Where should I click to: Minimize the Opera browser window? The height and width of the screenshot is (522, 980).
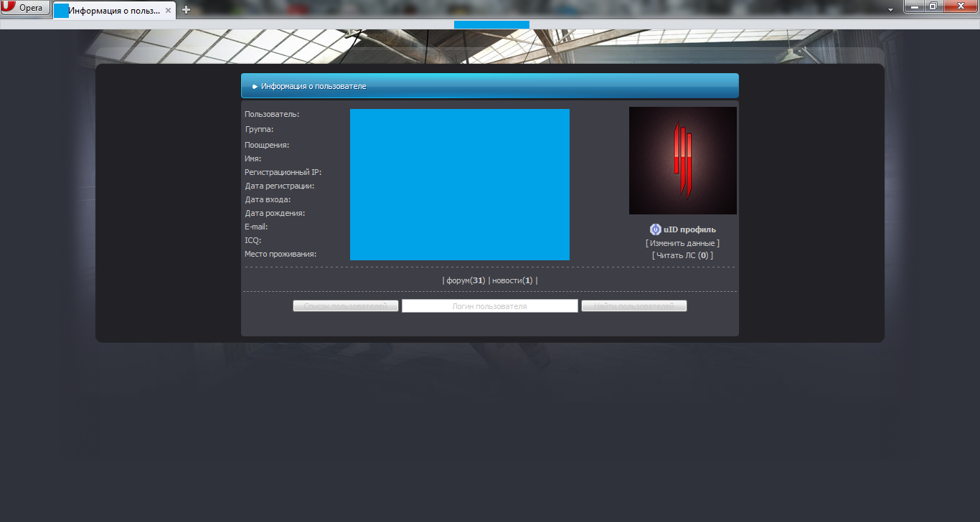coord(913,6)
